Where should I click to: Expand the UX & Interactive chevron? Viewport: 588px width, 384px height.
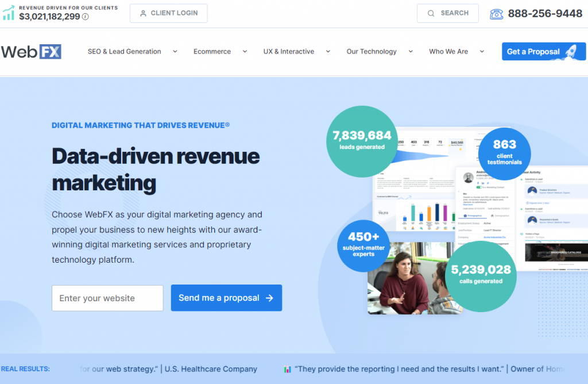[328, 51]
